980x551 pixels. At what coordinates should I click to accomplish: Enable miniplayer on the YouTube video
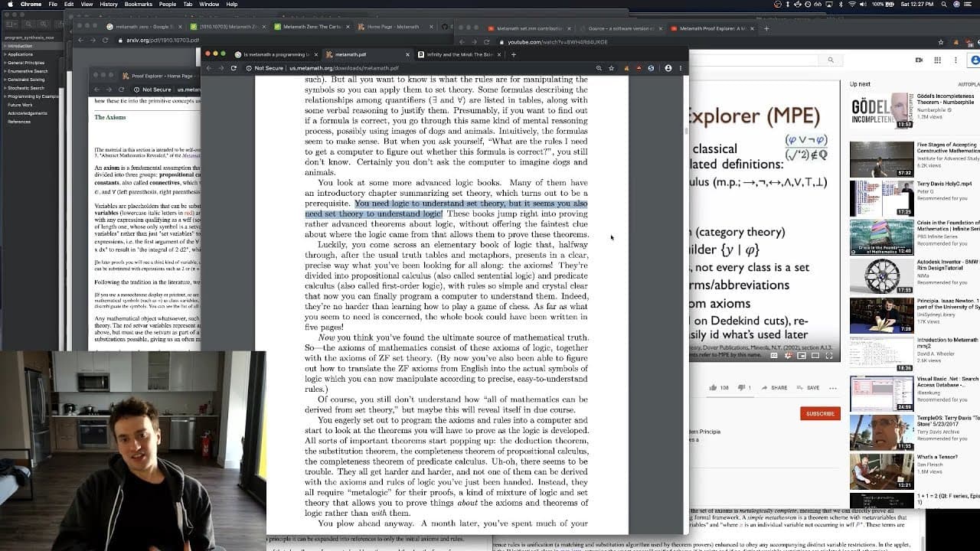click(x=802, y=356)
